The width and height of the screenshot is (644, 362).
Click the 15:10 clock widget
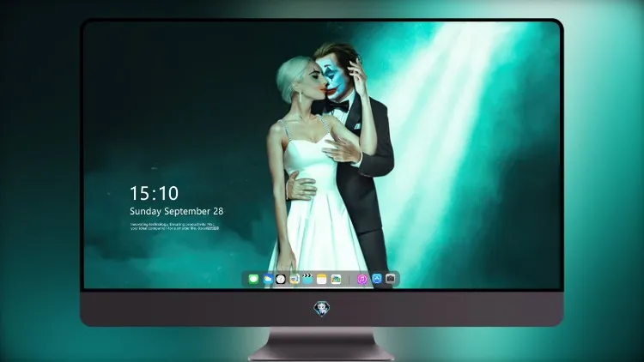(x=154, y=193)
